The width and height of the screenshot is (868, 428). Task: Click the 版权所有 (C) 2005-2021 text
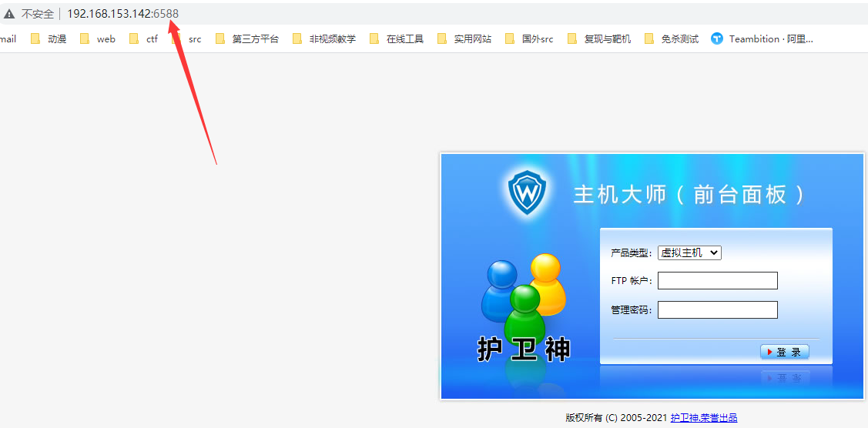[617, 418]
